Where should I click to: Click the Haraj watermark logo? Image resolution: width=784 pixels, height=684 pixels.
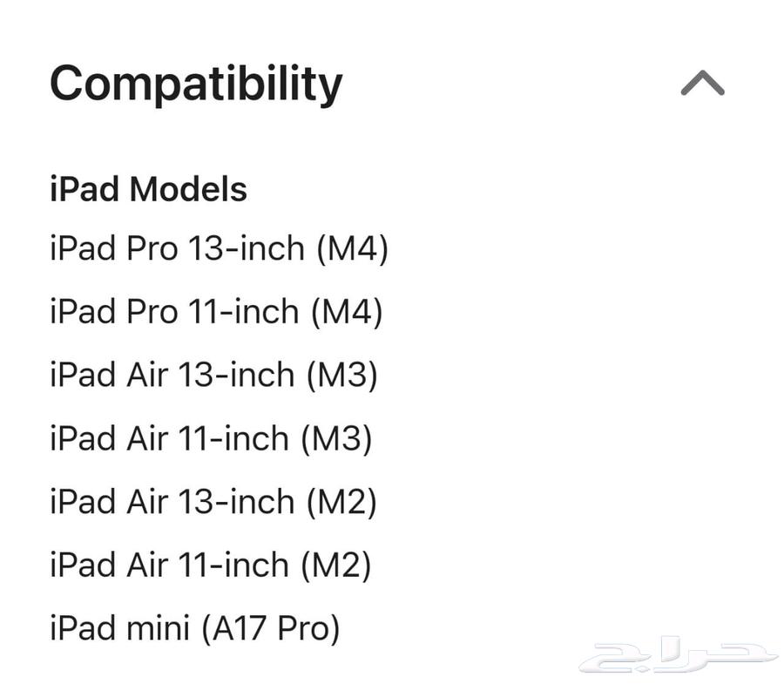click(x=679, y=654)
